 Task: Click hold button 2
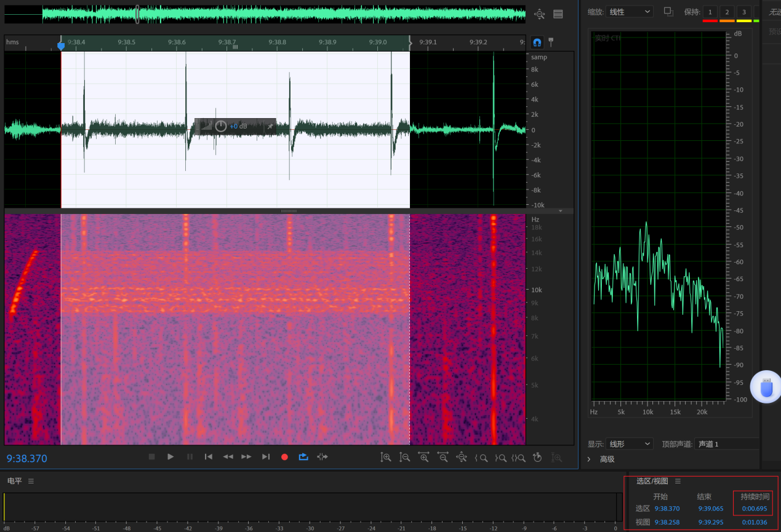(x=727, y=12)
